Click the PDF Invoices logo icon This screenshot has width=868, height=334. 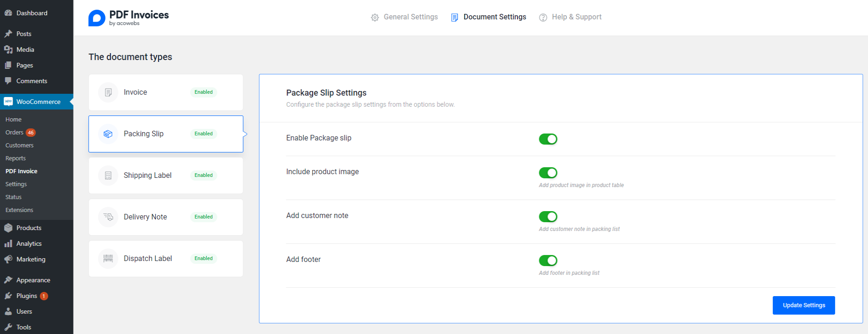97,18
